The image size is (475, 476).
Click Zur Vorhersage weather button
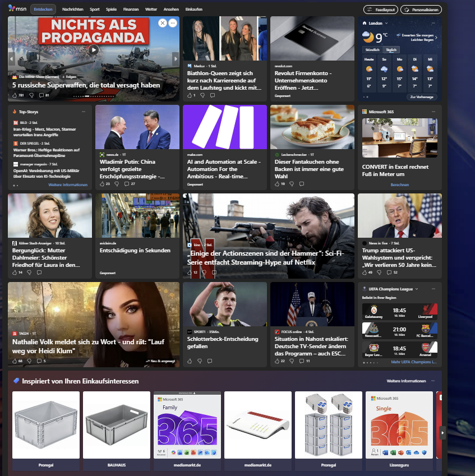pos(422,97)
